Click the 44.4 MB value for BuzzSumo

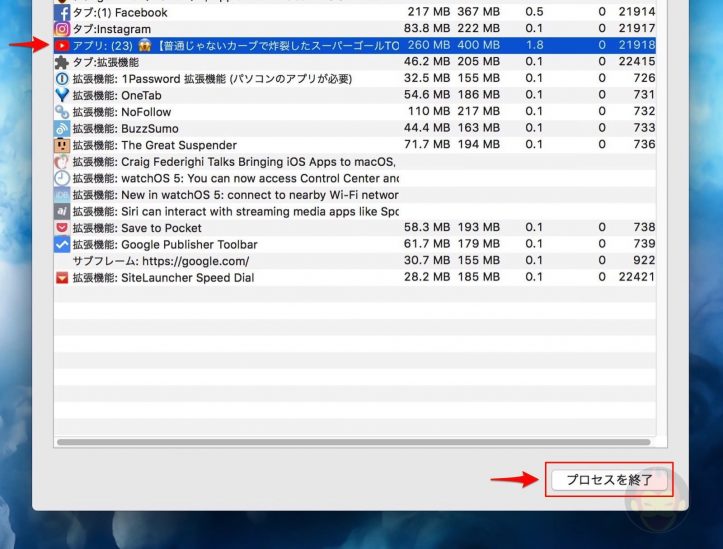pyautogui.click(x=427, y=128)
